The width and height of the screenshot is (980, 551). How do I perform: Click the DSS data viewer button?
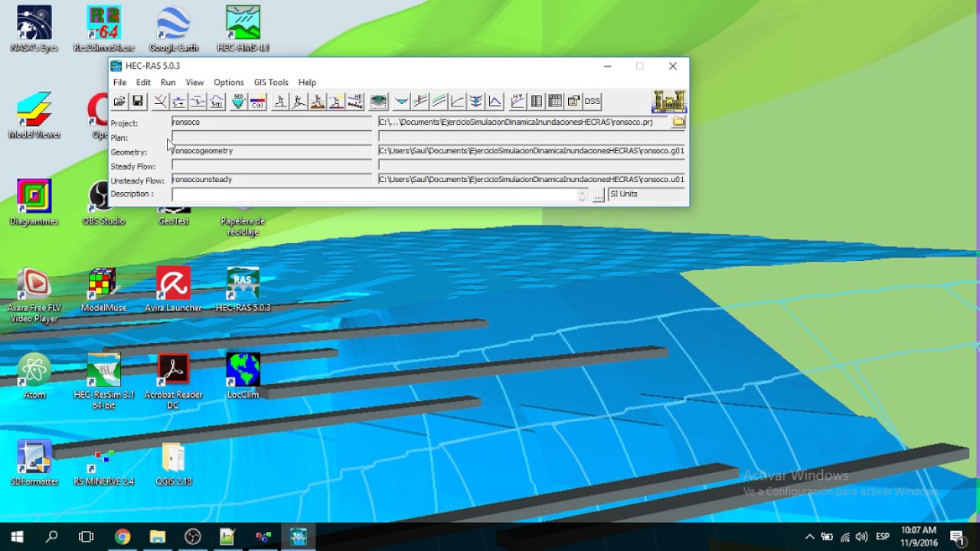pyautogui.click(x=593, y=101)
